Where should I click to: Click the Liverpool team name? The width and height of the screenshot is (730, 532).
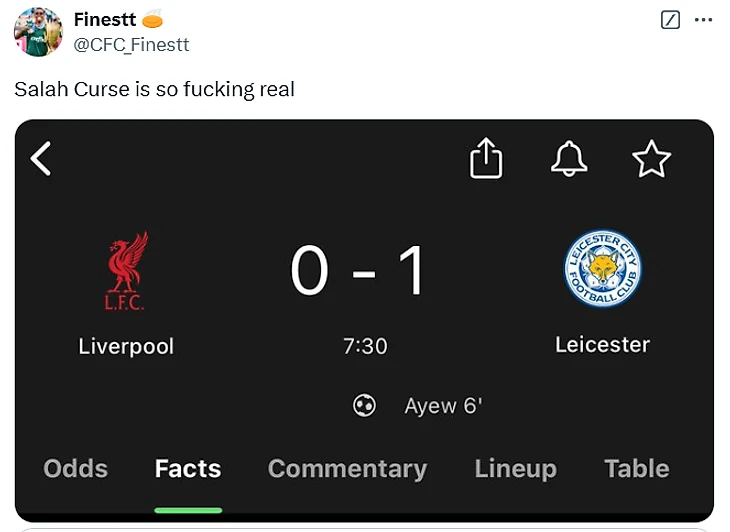point(126,347)
